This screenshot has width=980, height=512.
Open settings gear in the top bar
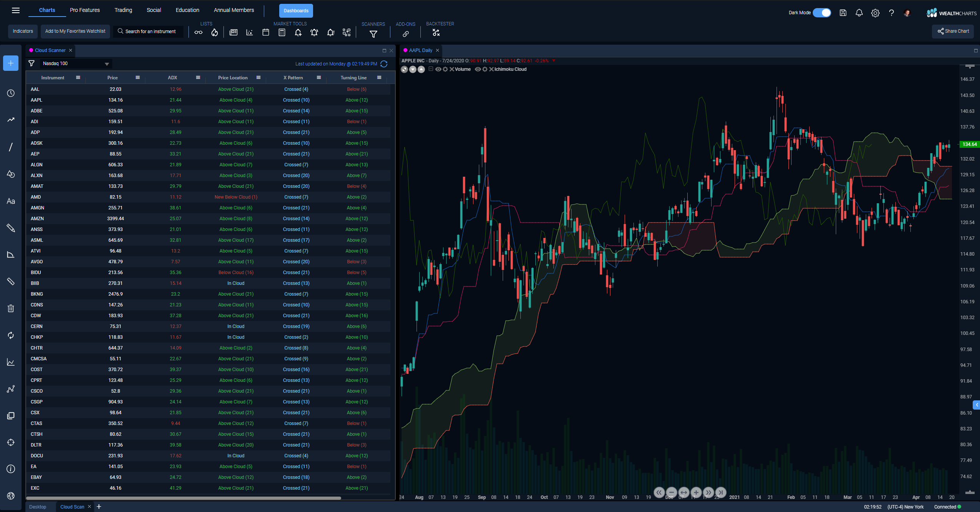pos(875,13)
